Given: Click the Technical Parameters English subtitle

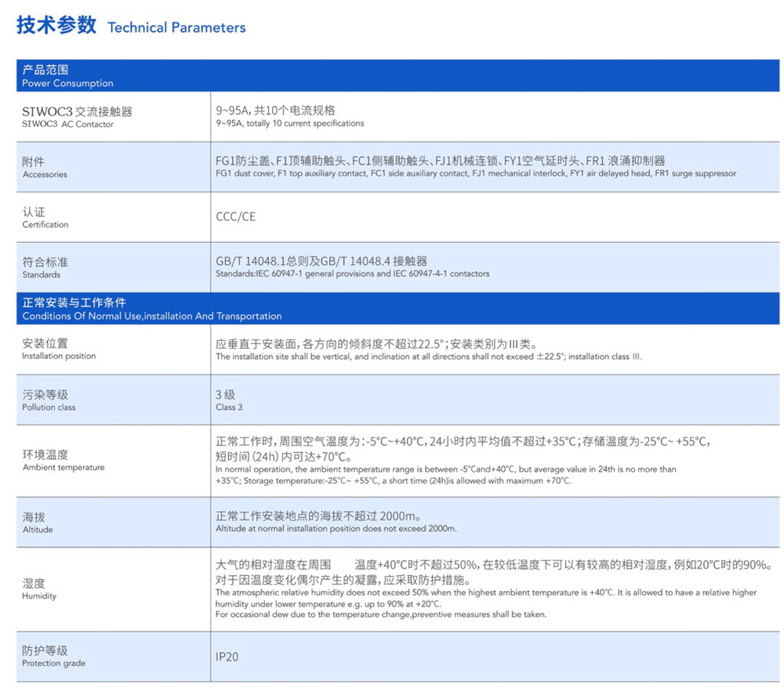Looking at the screenshot, I should coord(177,27).
